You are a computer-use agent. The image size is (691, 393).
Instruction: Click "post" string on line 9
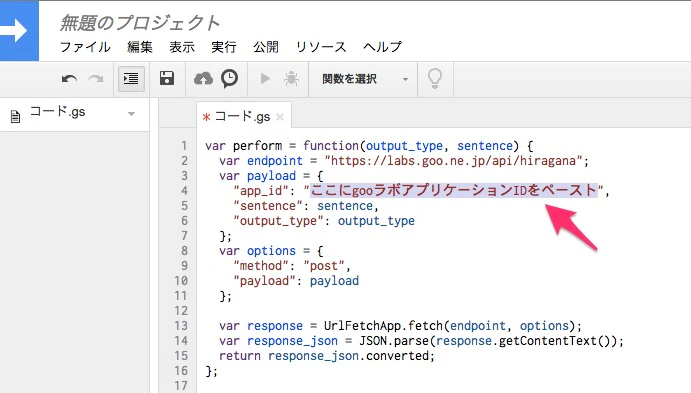click(x=323, y=266)
